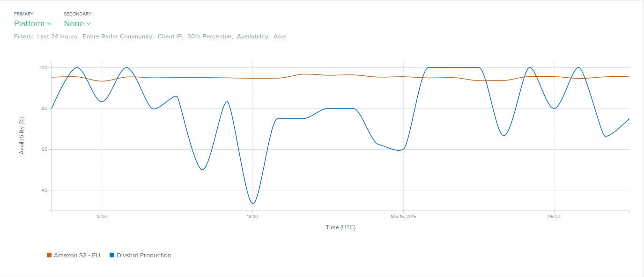Click the Last 24 Hours filter

(x=57, y=36)
